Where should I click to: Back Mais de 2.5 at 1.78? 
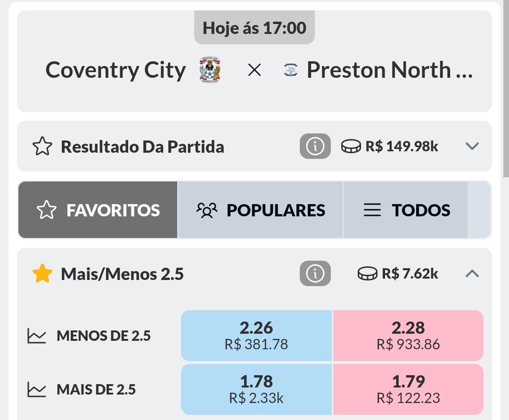[x=256, y=389]
